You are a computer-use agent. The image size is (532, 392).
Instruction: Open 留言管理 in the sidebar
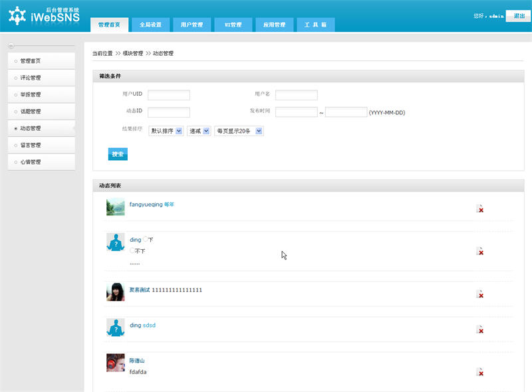[x=41, y=145]
